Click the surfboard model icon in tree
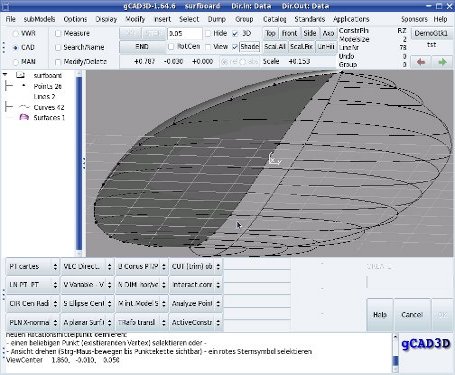This screenshot has width=455, height=375. [21, 75]
